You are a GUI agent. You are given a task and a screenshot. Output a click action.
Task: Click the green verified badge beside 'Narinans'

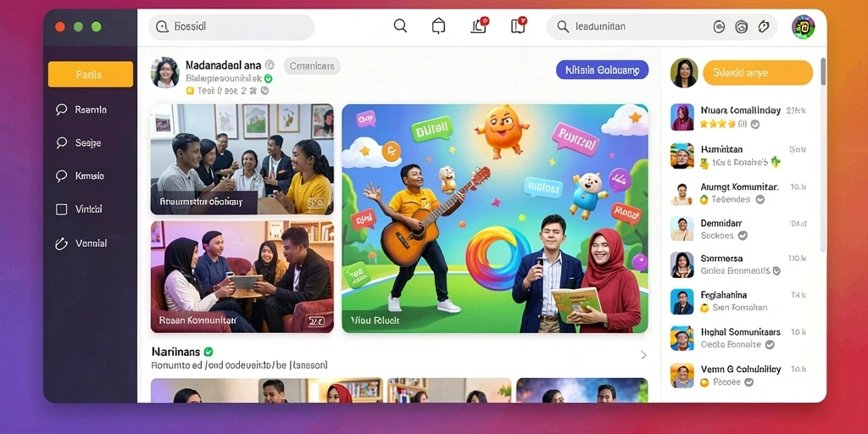pyautogui.click(x=209, y=352)
